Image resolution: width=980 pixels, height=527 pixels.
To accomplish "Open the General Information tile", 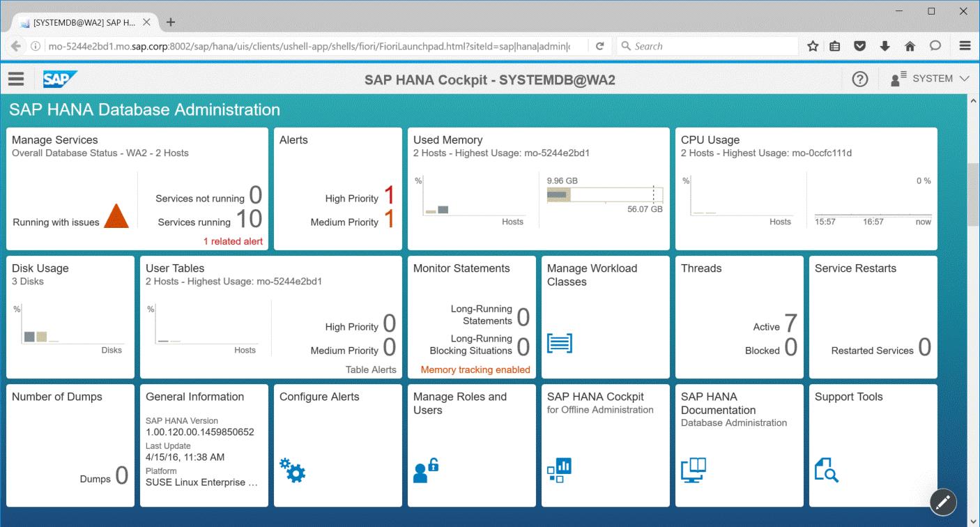I will 204,445.
